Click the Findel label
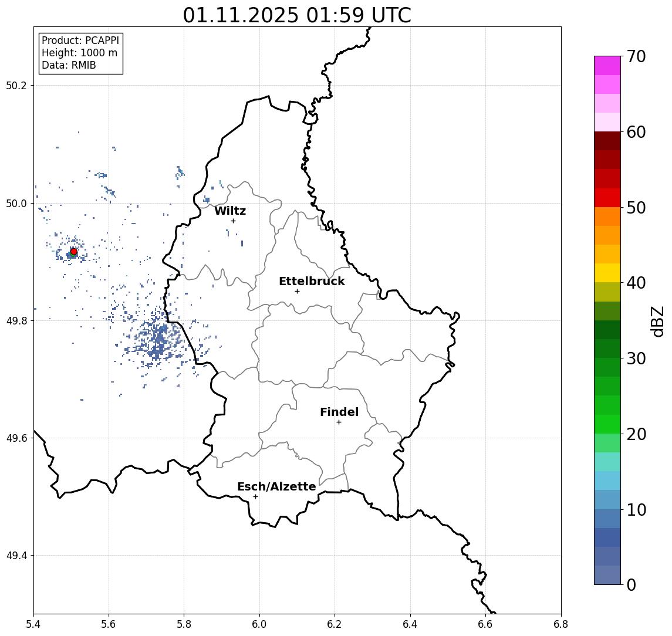 click(x=339, y=412)
